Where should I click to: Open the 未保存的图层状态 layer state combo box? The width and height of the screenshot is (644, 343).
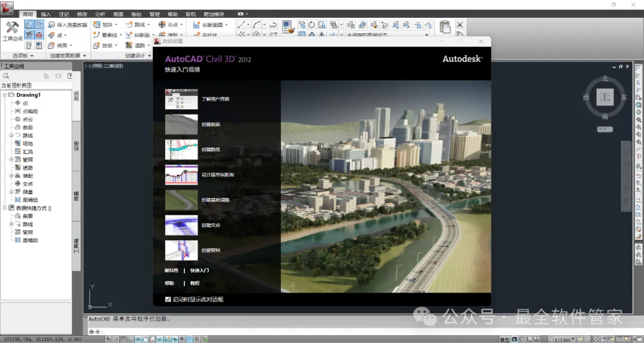[388, 35]
